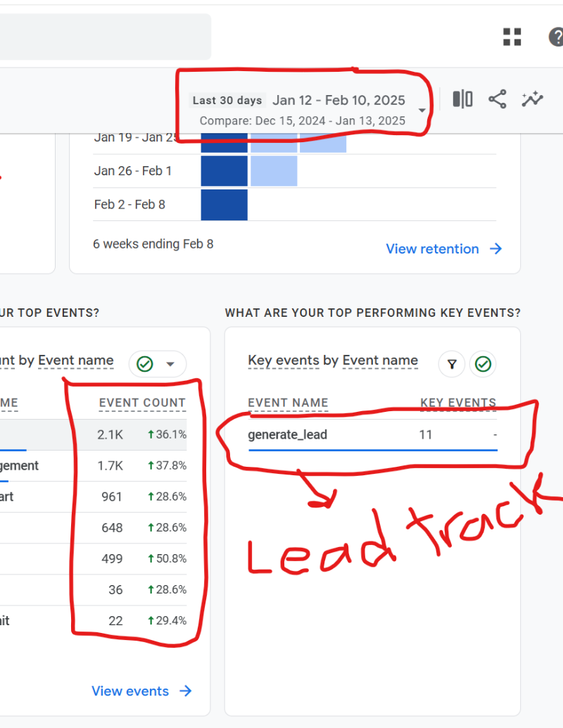Click the green checkmark on Key events card
The height and width of the screenshot is (728, 563).
pyautogui.click(x=483, y=364)
